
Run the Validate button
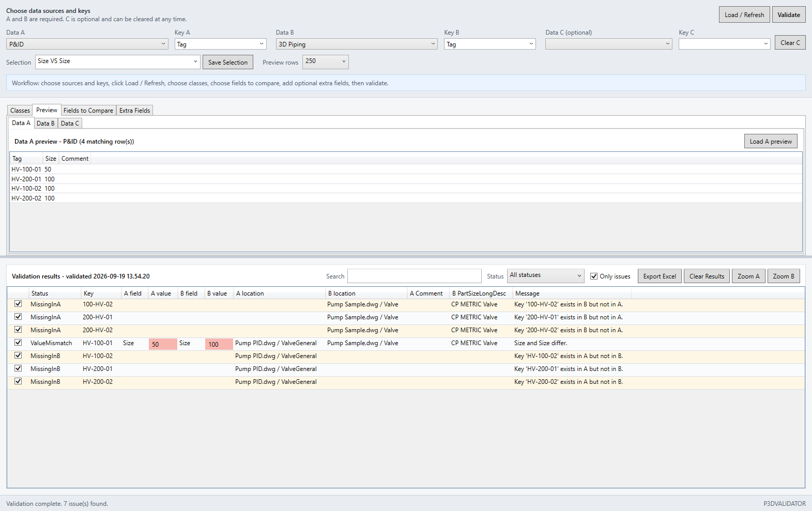click(789, 14)
